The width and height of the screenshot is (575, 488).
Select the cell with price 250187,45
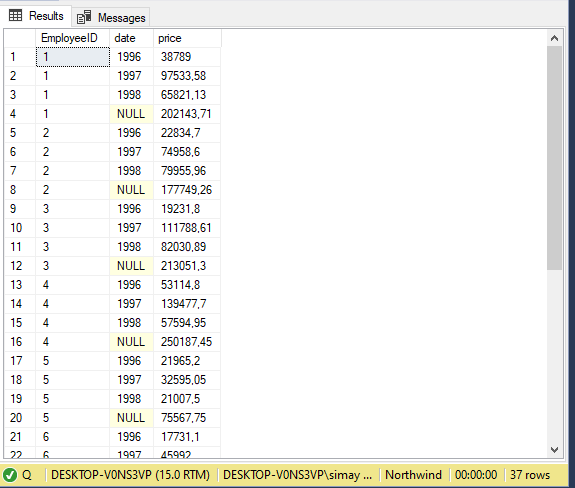tap(187, 342)
